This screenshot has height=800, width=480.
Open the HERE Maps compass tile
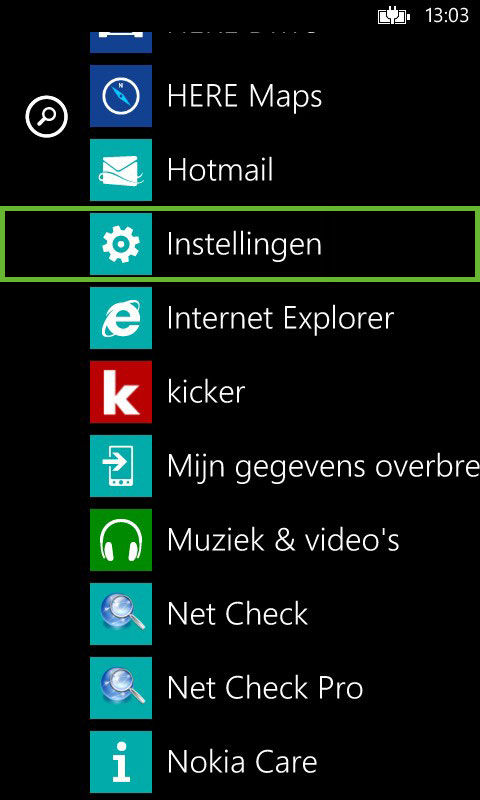pos(121,96)
